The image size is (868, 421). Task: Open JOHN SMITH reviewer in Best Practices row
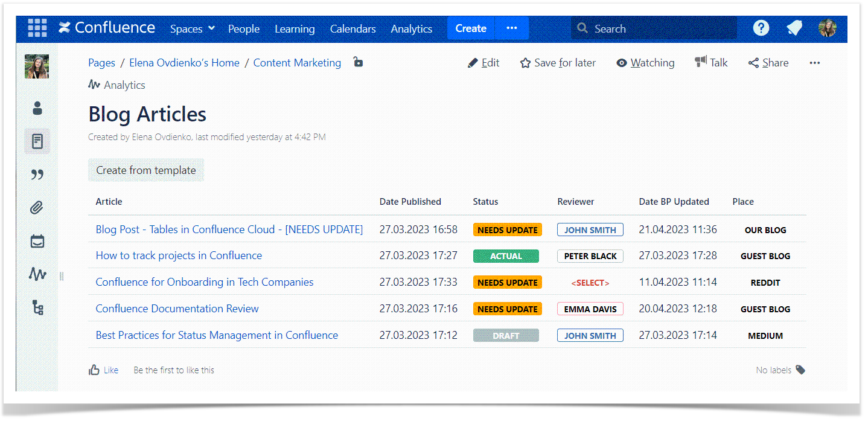[590, 336]
